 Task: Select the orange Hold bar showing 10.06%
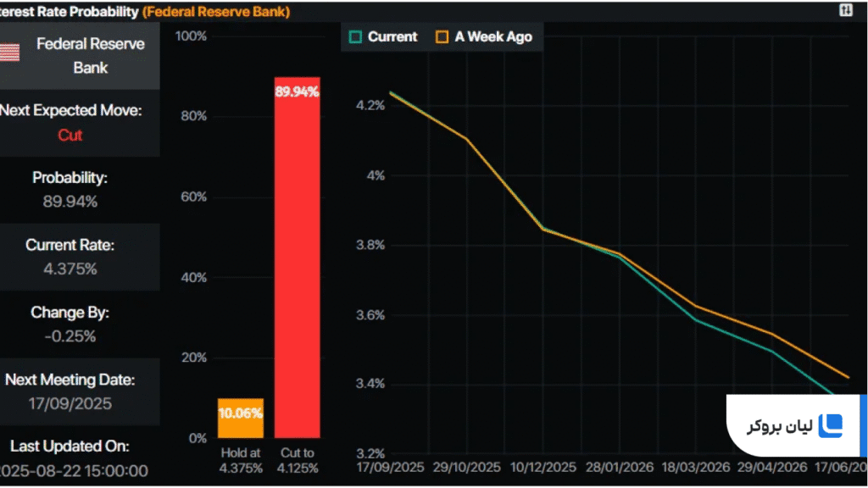pos(240,419)
